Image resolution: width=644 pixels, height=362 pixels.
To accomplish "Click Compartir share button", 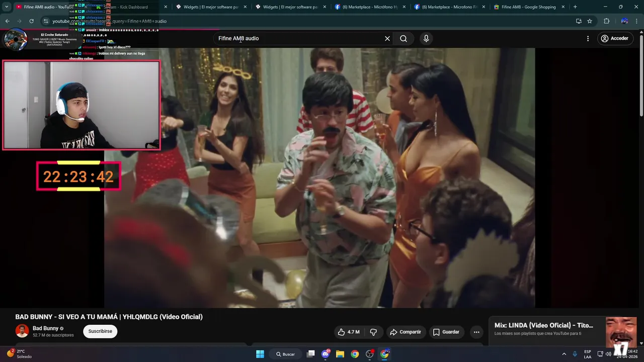I will [406, 332].
